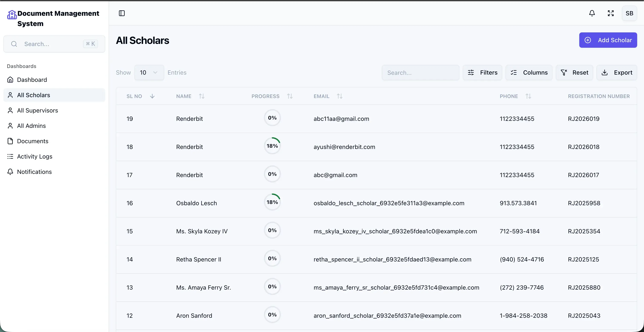This screenshot has height=332, width=644.
Task: Navigate to Documents in sidebar
Action: (33, 141)
